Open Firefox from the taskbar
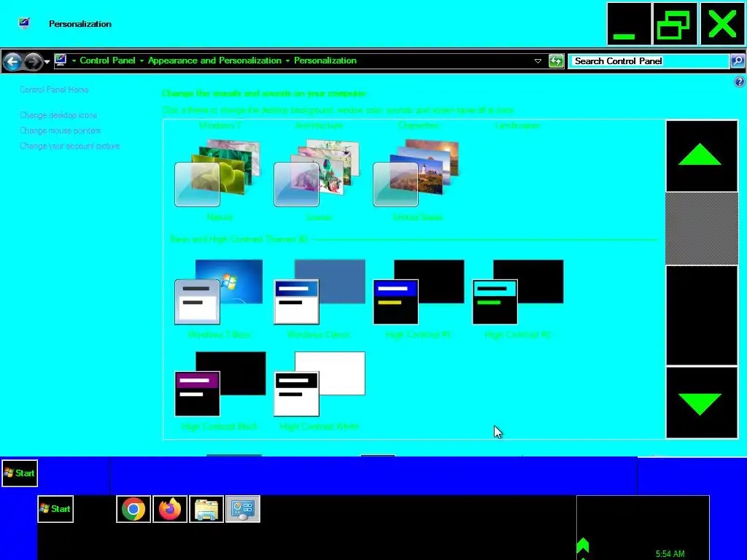Image resolution: width=747 pixels, height=560 pixels. (x=170, y=509)
